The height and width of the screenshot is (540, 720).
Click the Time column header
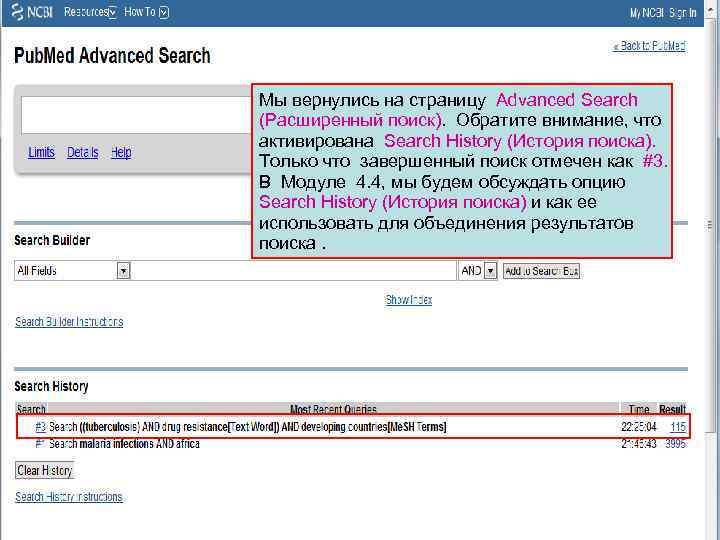pyautogui.click(x=639, y=409)
